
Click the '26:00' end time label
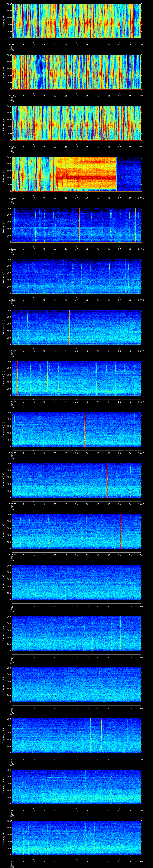point(141,504)
